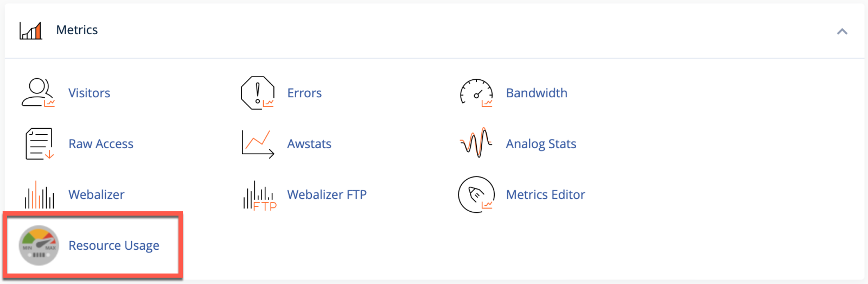
Task: Click the Awstats chart icon
Action: (258, 144)
